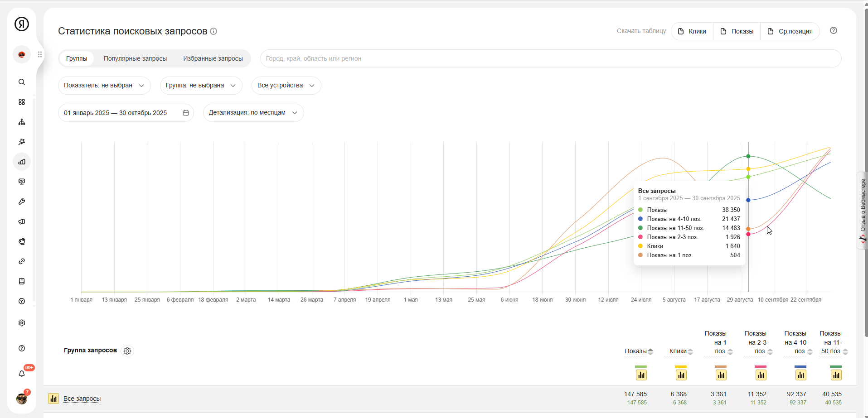Click the region search input field
Viewport: 868px width, 418px height.
click(x=550, y=58)
